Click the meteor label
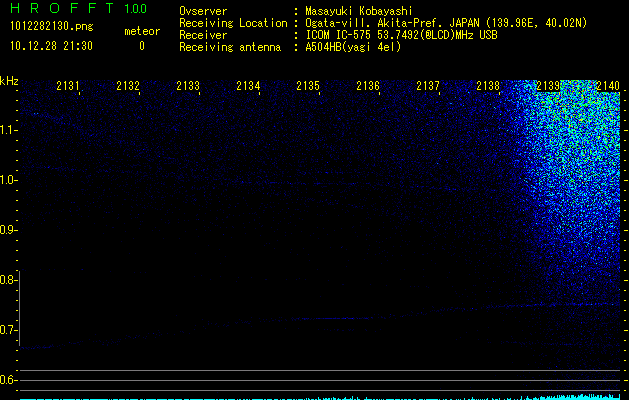This screenshot has width=629, height=400. [x=142, y=31]
